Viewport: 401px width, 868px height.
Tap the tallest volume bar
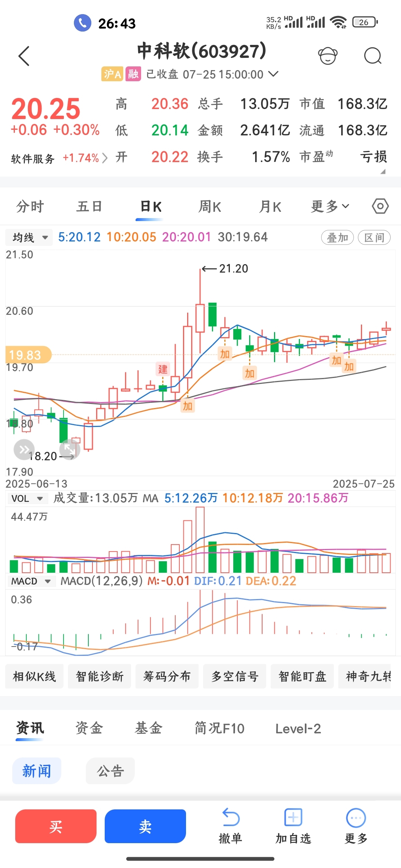point(200,540)
